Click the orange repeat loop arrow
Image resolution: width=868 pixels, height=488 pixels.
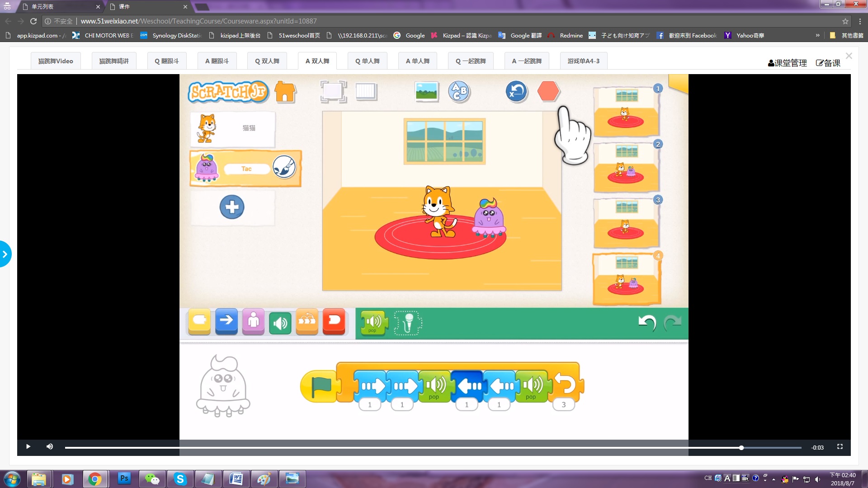(566, 385)
